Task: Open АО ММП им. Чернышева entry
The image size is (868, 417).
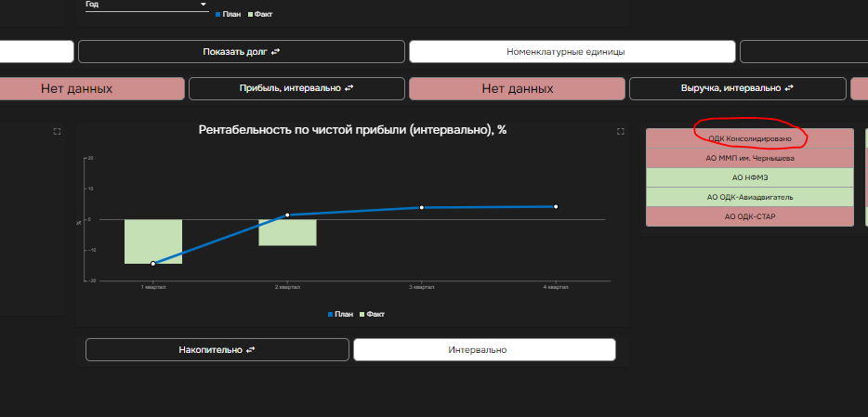Action: [x=749, y=158]
